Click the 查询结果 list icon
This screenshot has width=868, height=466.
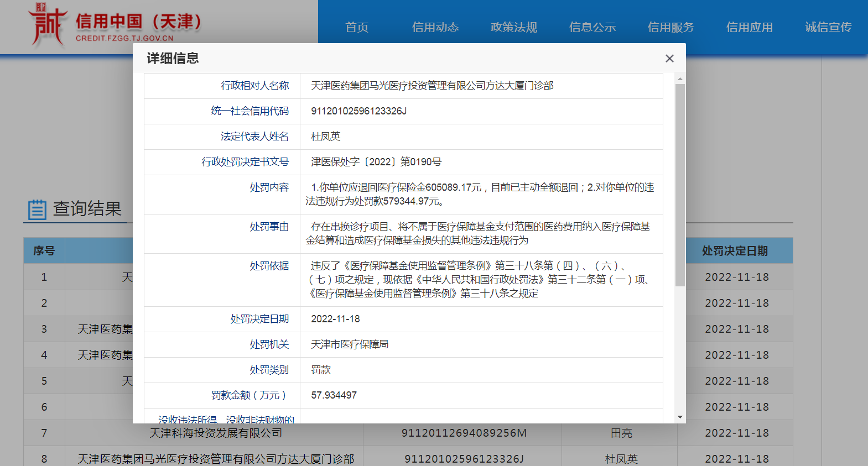(x=37, y=210)
